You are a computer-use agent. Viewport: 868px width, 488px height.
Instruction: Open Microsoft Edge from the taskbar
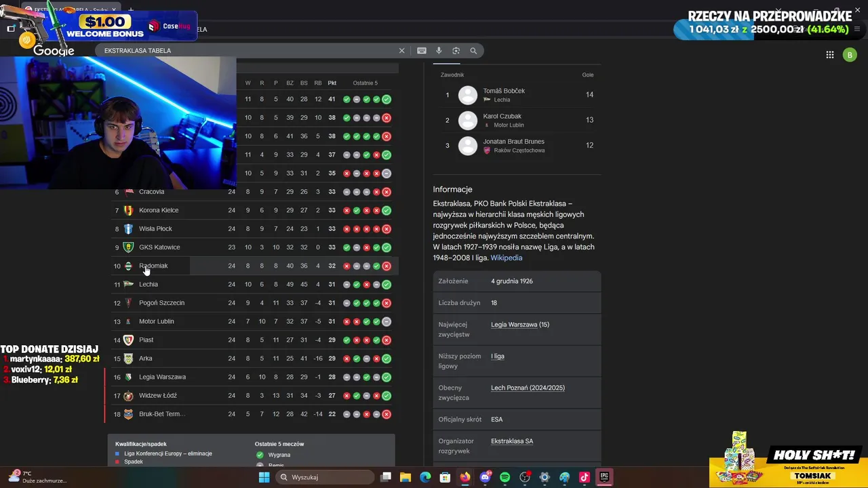tap(425, 477)
